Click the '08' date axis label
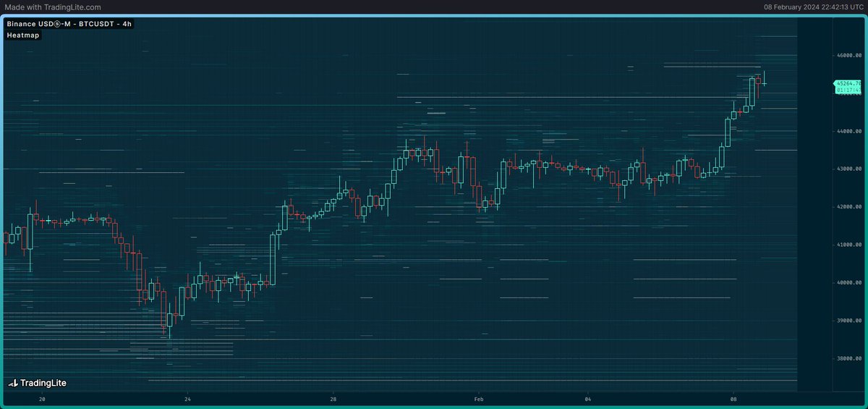The height and width of the screenshot is (409, 868). tap(733, 399)
